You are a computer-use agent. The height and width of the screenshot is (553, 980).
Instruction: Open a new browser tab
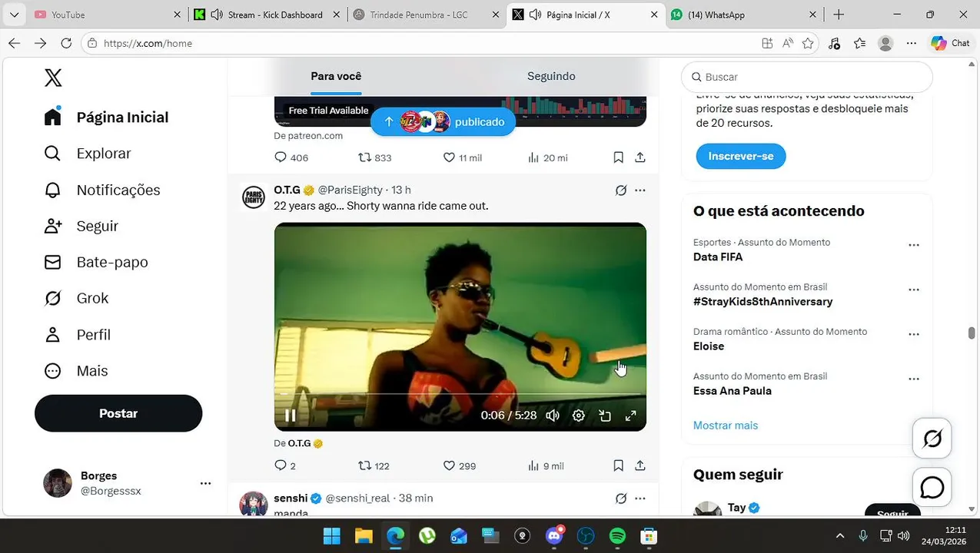tap(839, 15)
